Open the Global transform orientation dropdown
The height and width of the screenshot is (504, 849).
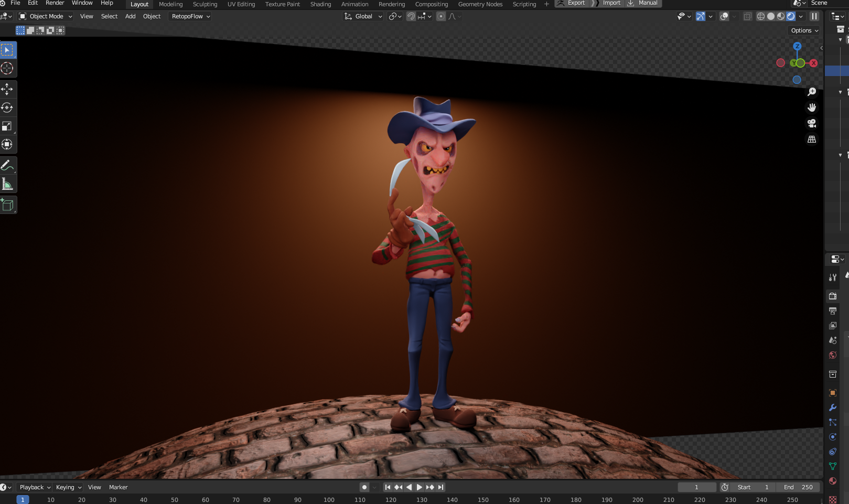coord(362,16)
